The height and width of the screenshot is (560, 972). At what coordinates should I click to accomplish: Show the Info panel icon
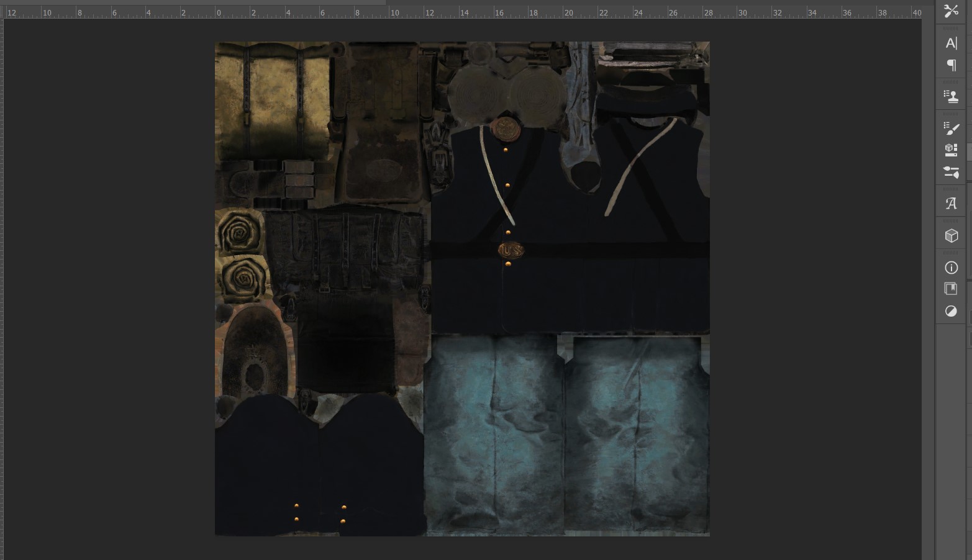[951, 268]
